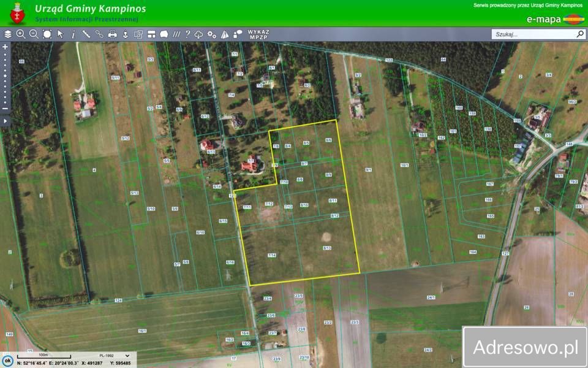Viewport: 588px width, 368px height.
Task: Select the zoom out magnifier tool
Action: tap(34, 34)
